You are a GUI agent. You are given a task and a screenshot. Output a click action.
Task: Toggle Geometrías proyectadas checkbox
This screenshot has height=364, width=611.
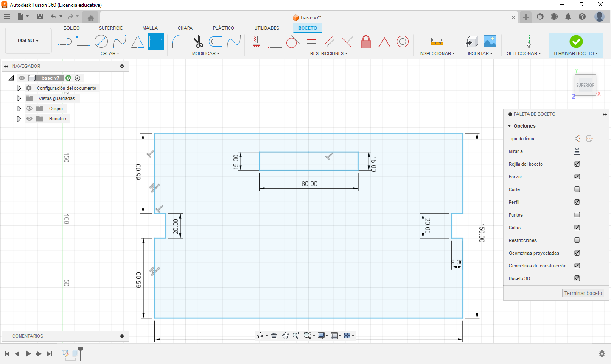(577, 253)
